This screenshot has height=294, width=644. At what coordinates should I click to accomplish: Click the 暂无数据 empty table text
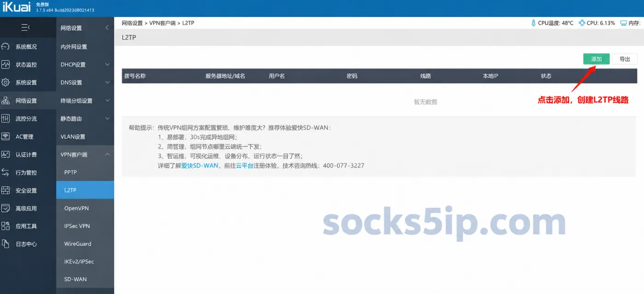tap(425, 102)
